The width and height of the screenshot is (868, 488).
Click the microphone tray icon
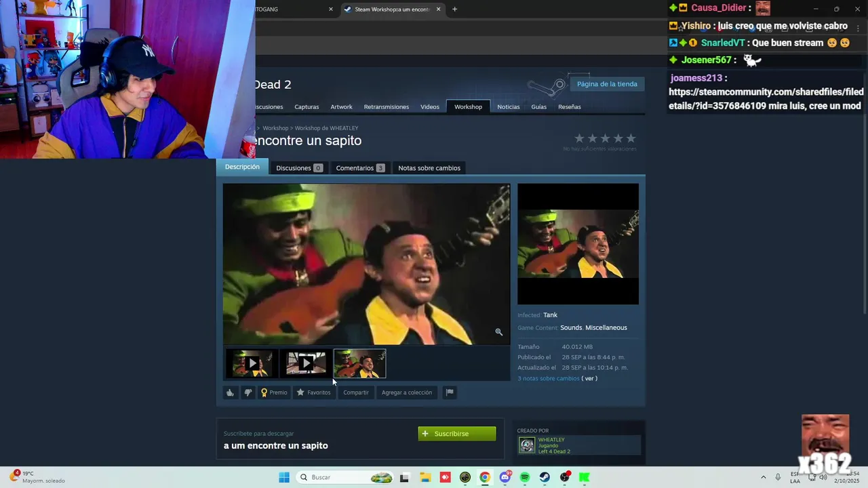[x=778, y=477]
